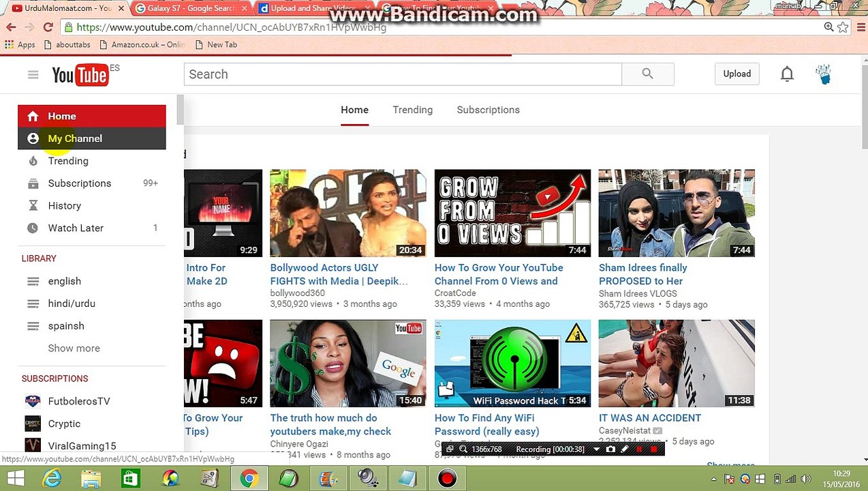Stop the Bandicam recording
The width and height of the screenshot is (868, 491).
coord(654,449)
